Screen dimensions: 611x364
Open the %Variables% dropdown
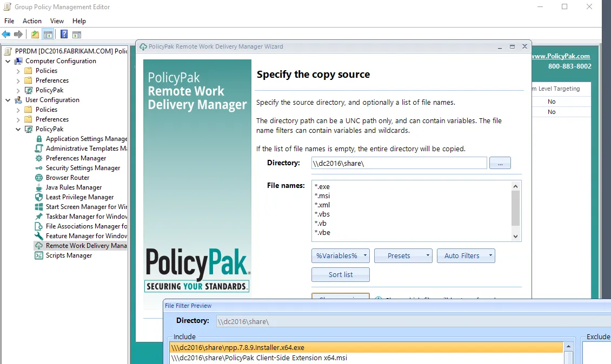pos(341,256)
